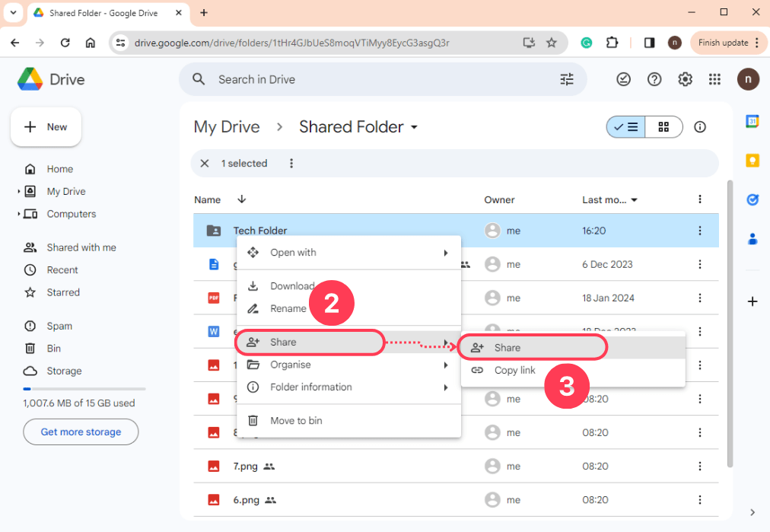This screenshot has width=770, height=532.
Task: Open Drive settings gear
Action: pos(684,79)
